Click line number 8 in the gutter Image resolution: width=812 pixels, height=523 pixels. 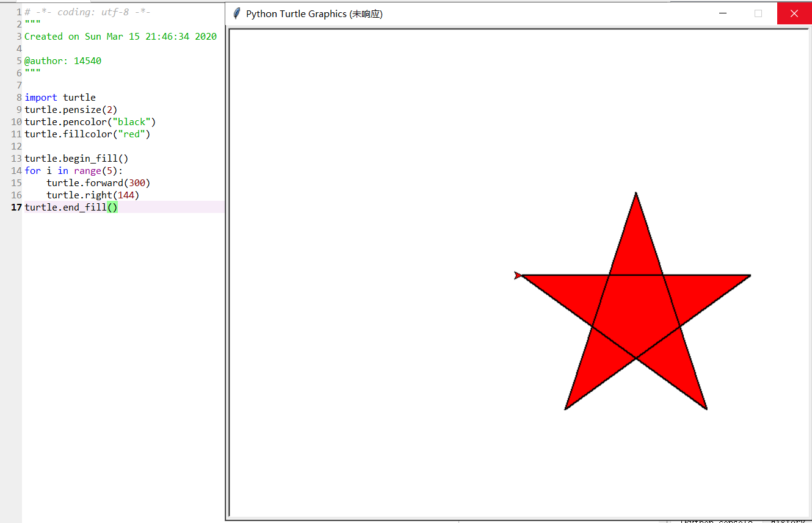[x=20, y=97]
